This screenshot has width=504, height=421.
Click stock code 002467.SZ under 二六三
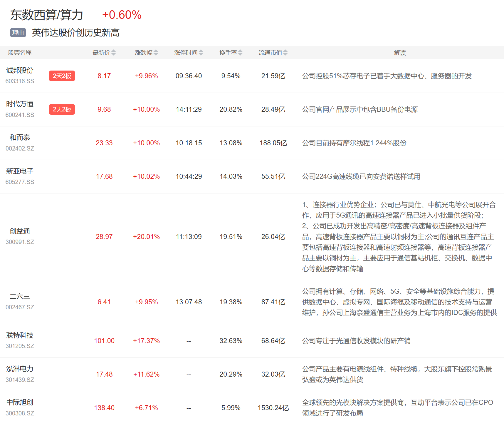click(x=20, y=307)
